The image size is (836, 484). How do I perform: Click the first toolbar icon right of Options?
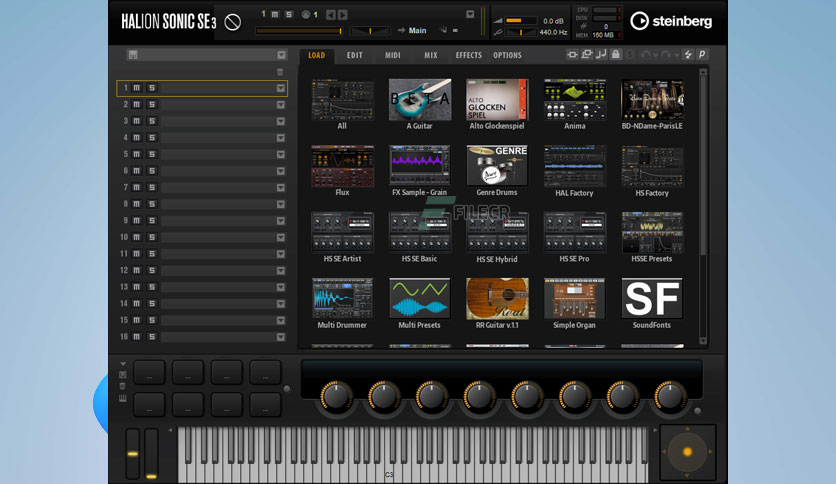pos(572,54)
